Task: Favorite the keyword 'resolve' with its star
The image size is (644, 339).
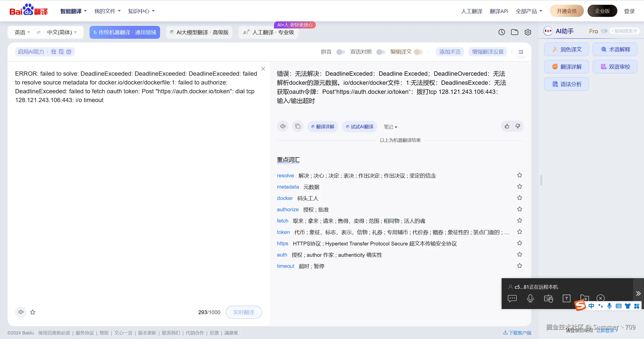Action: point(519,175)
